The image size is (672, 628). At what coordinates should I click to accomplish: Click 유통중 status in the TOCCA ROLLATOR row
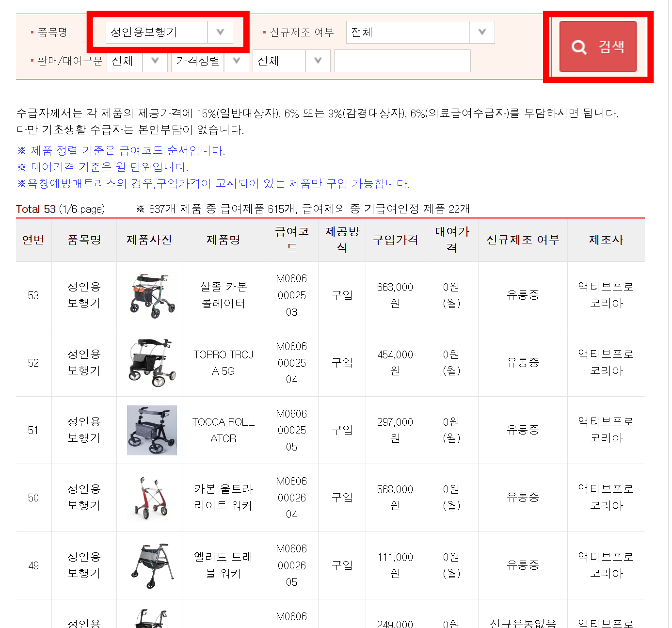tap(523, 430)
